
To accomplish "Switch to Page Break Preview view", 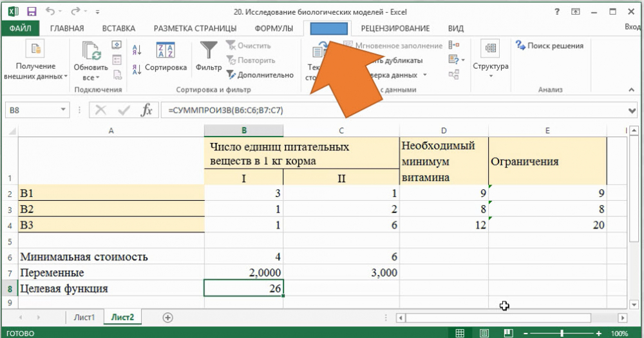I will (508, 333).
